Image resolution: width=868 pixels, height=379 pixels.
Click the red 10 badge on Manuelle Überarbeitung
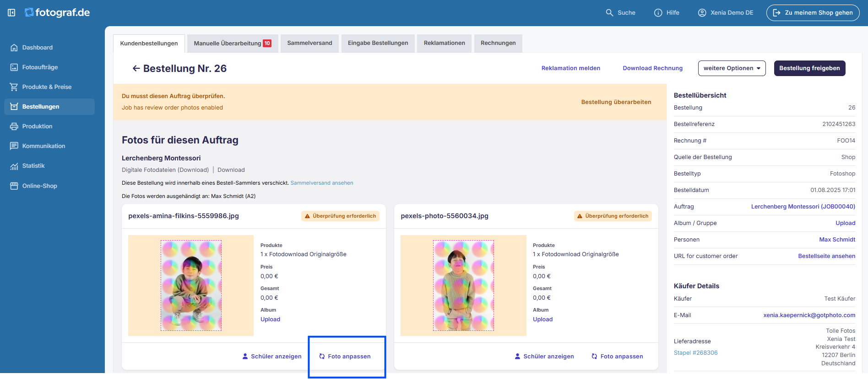[x=267, y=44]
